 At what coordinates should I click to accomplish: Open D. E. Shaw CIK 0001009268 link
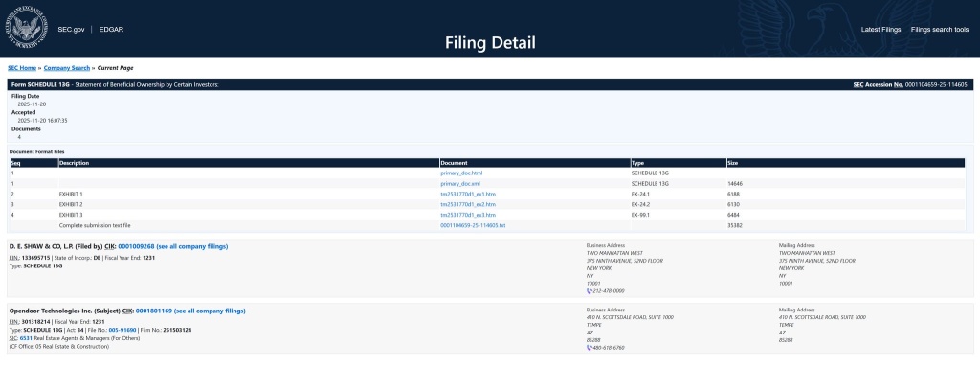click(x=136, y=246)
